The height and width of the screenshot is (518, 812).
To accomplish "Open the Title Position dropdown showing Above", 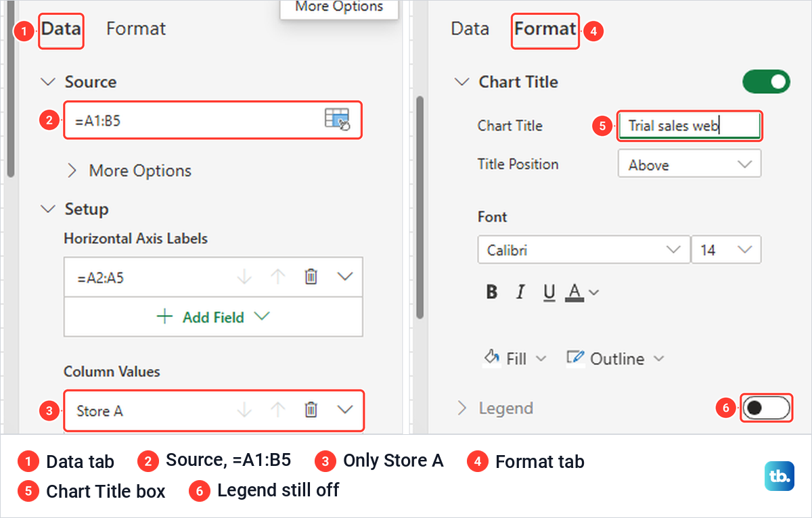I will [x=690, y=164].
